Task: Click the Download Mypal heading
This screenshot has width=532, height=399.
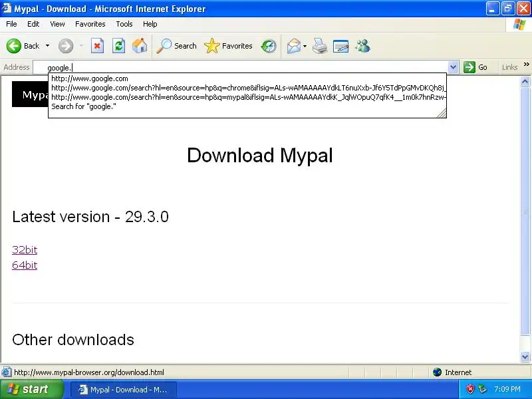Action: click(x=260, y=156)
